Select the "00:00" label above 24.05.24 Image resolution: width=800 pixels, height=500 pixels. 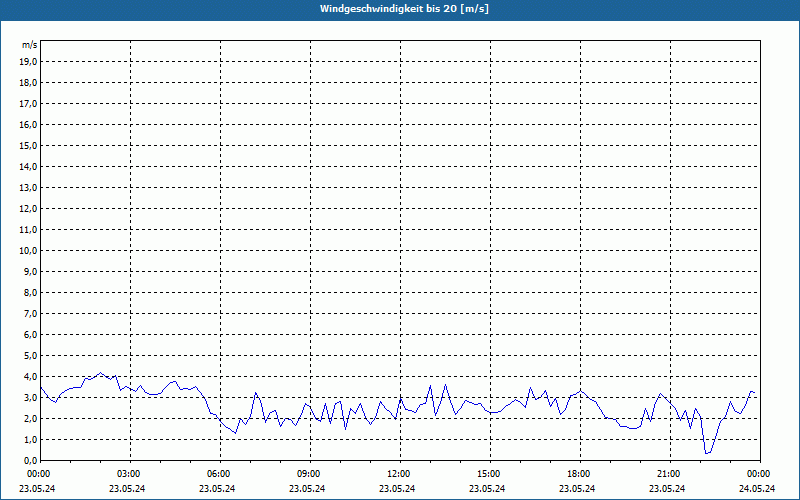[758, 474]
